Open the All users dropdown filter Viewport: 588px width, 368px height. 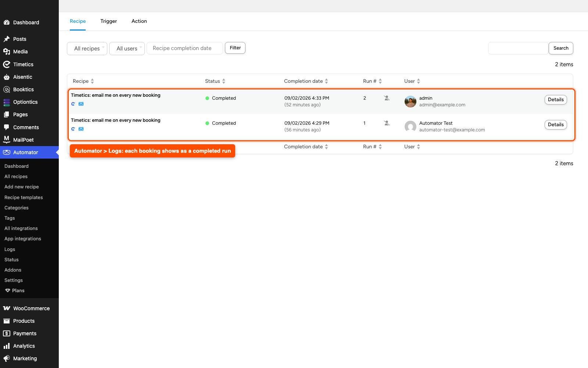click(127, 49)
